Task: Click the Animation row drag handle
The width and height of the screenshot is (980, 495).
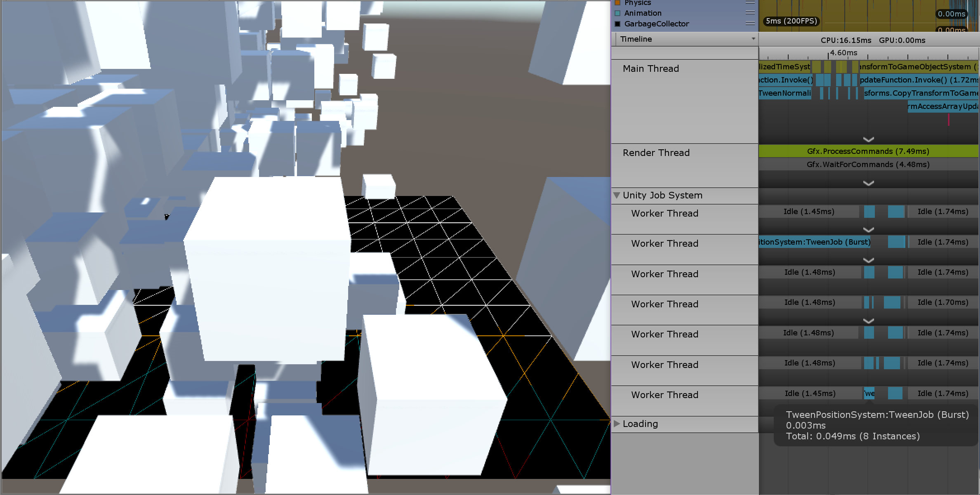Action: click(750, 13)
